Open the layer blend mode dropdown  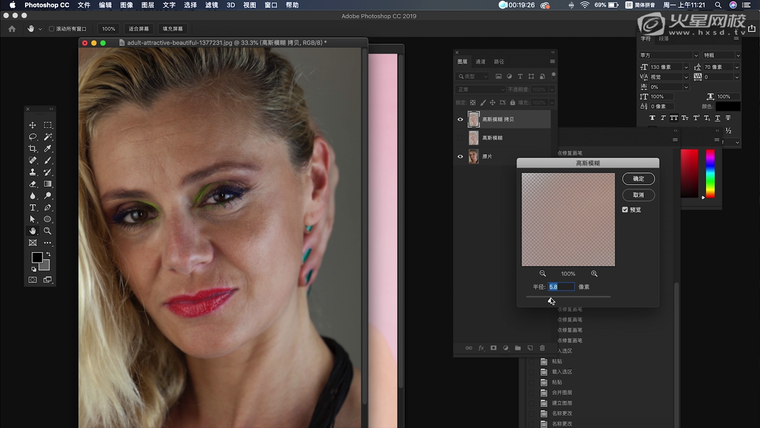[x=478, y=89]
